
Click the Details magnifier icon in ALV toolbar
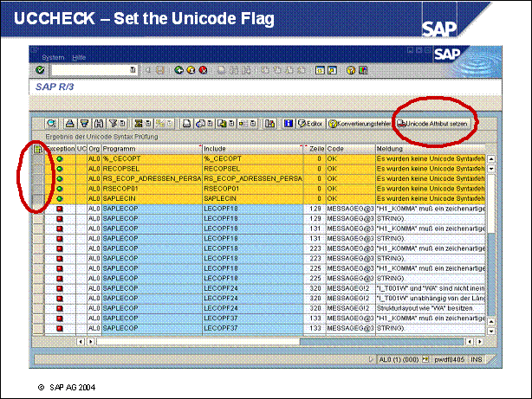click(x=52, y=124)
